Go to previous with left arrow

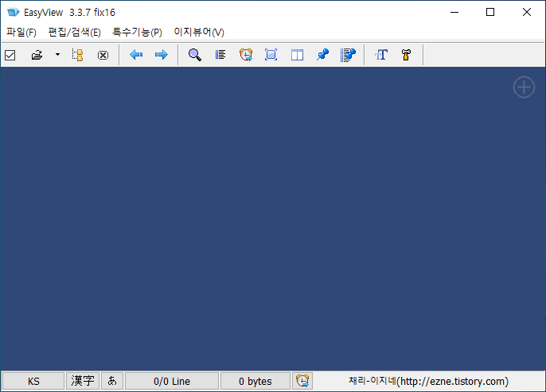click(x=136, y=55)
